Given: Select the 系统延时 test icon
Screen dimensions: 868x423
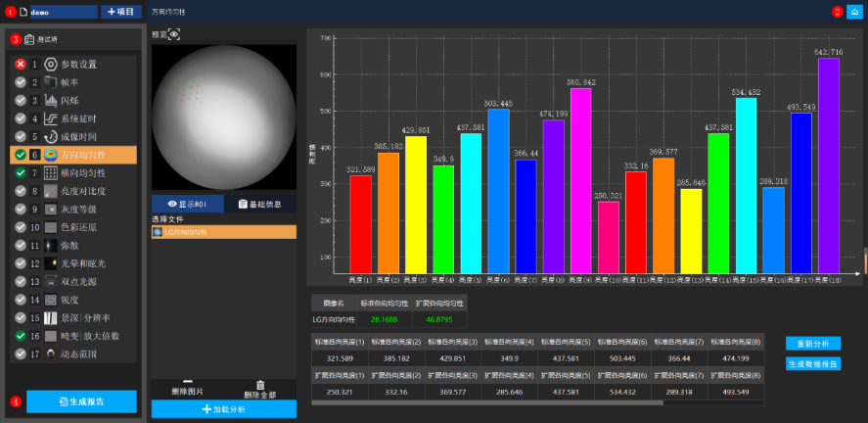Looking at the screenshot, I should (51, 118).
